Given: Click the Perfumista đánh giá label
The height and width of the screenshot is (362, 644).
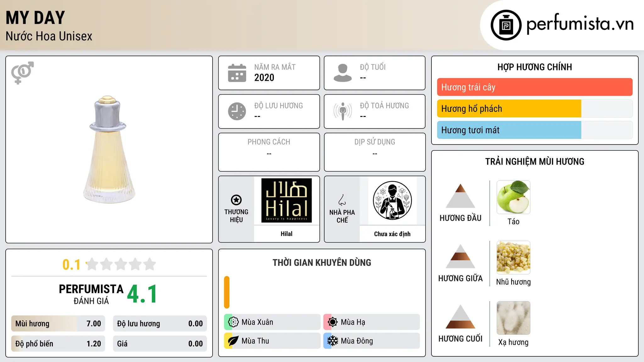Looking at the screenshot, I should coord(91,294).
